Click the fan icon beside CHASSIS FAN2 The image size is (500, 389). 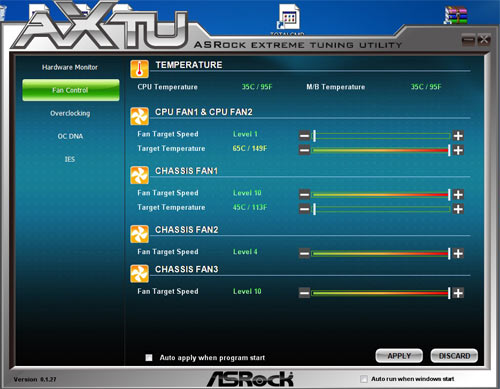click(139, 234)
